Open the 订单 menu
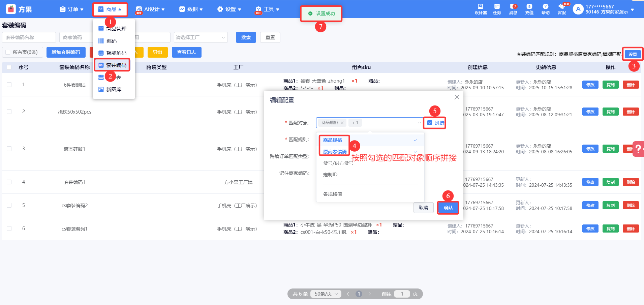Viewport: 644px width, 305px height. coord(71,9)
